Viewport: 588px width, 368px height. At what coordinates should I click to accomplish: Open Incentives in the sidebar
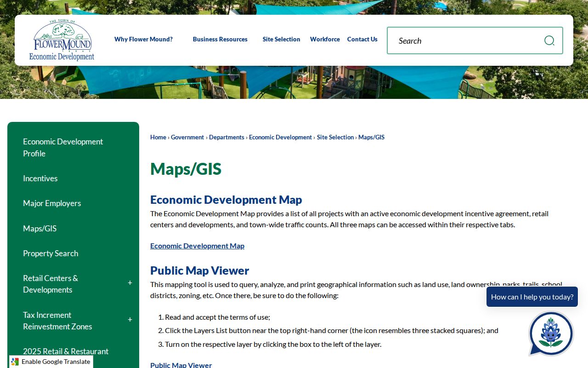point(40,178)
